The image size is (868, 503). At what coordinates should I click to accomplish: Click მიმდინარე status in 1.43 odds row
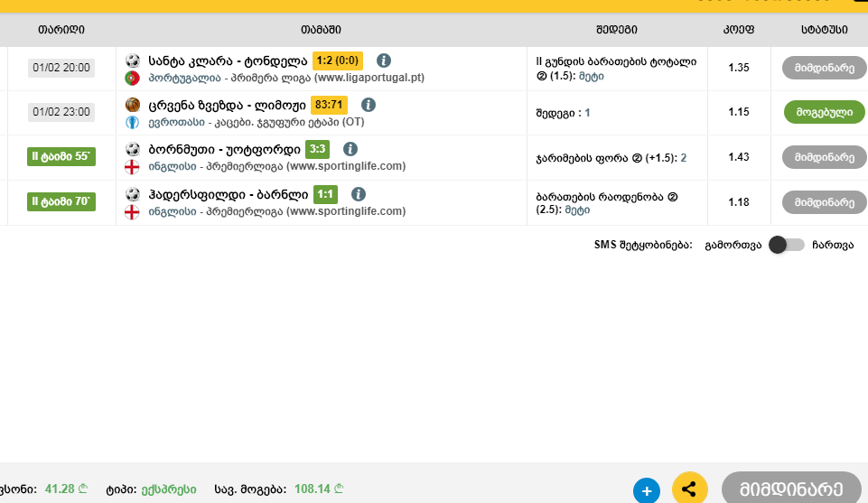(x=825, y=158)
